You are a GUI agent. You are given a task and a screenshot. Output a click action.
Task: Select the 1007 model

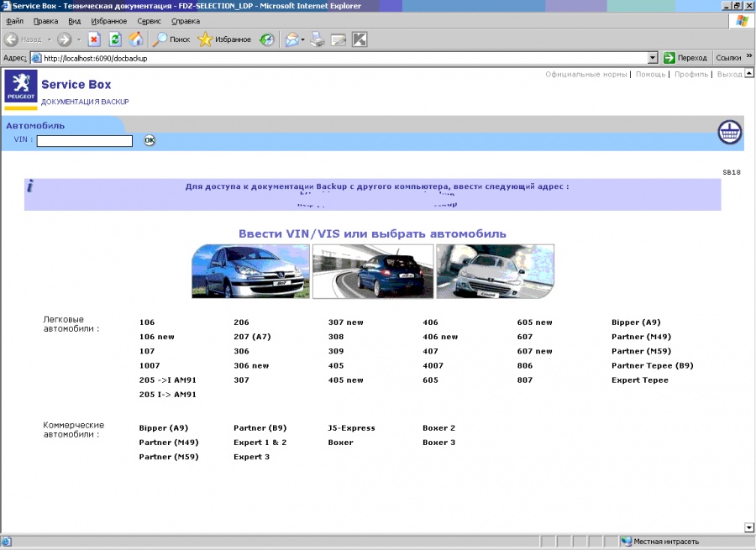[x=150, y=366]
